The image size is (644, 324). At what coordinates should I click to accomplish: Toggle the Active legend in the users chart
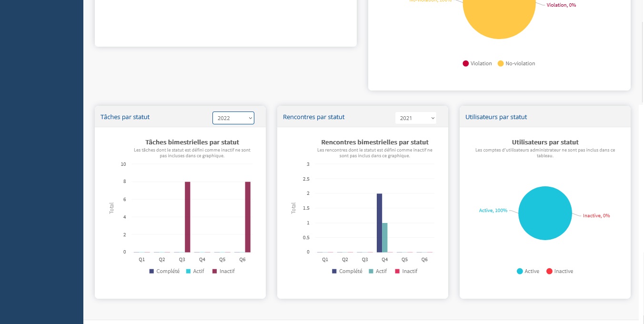[528, 271]
